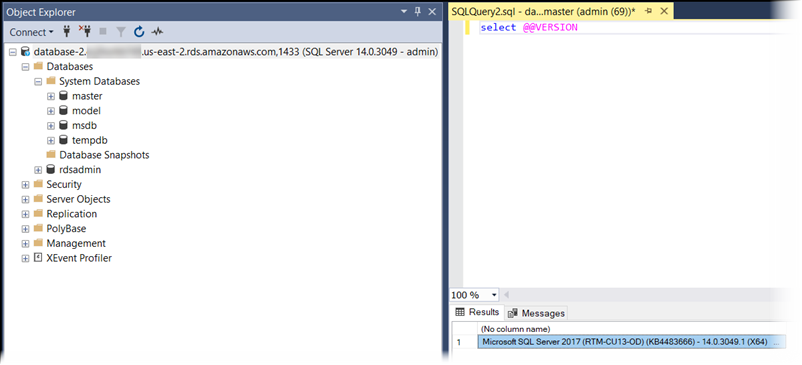Select the Replication folder icon
This screenshot has width=802, height=365.
(x=38, y=214)
